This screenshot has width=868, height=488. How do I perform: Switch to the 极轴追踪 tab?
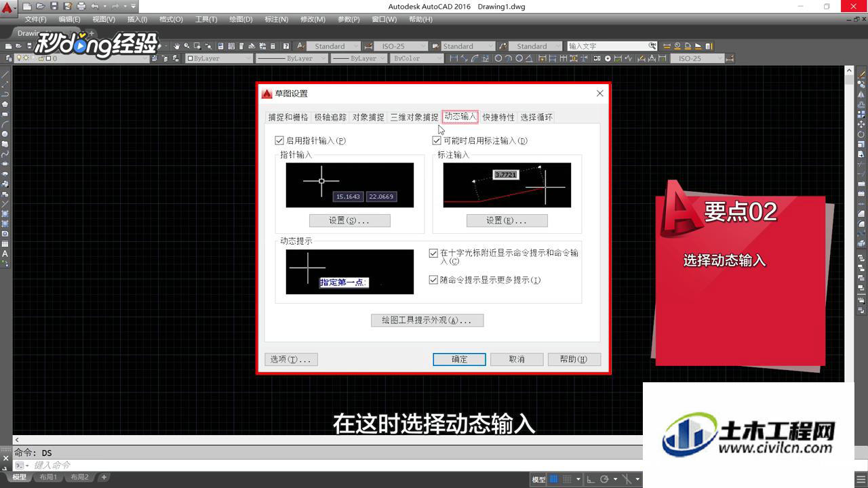coord(330,117)
